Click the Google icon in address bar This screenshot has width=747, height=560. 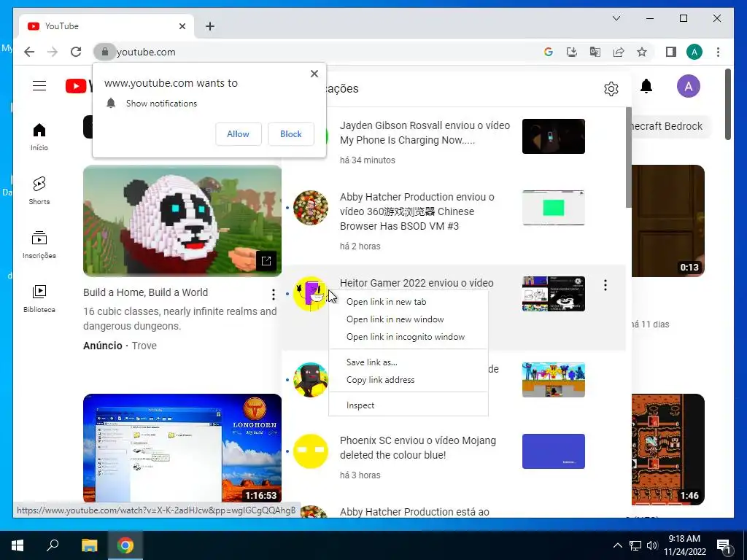549,52
